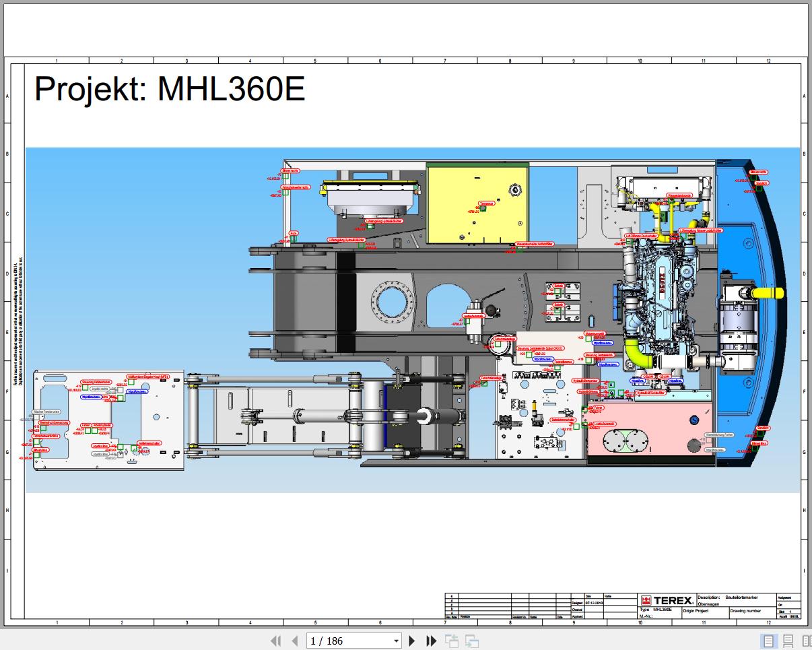
Task: Advance to the next page
Action: (412, 641)
